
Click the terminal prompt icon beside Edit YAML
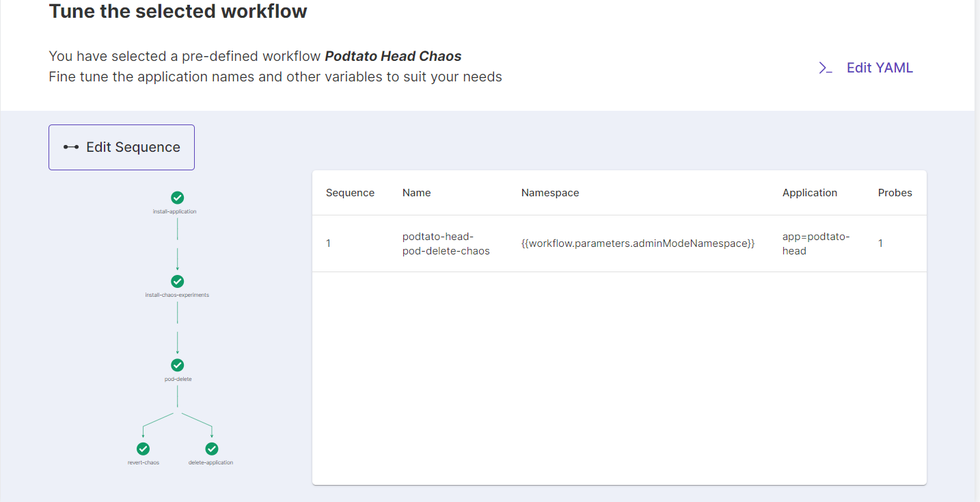tap(826, 68)
